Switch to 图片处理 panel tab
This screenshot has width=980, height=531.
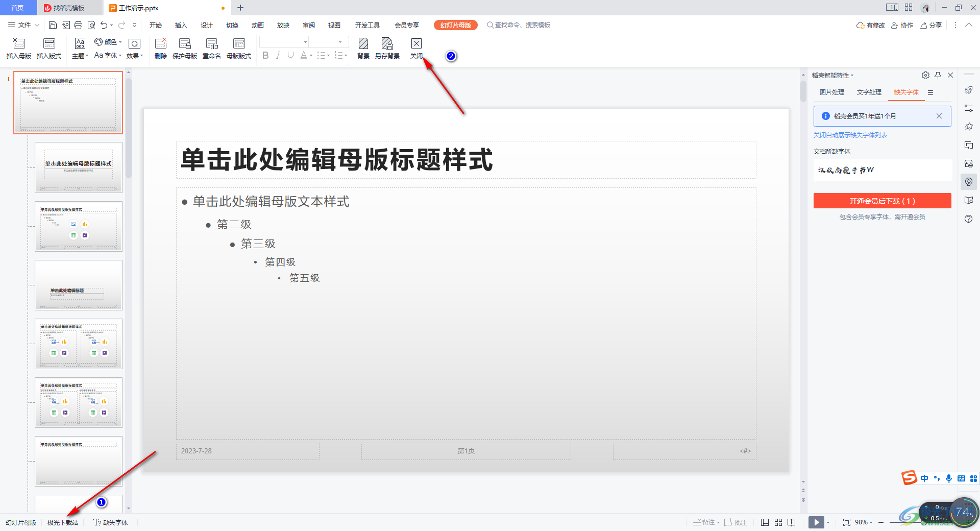(x=832, y=92)
